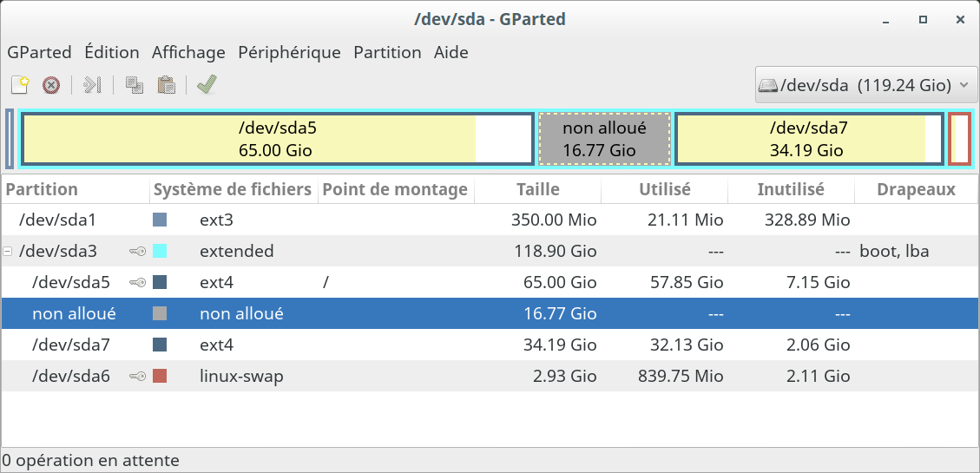
Task: Click the red linux-swap color swatch
Action: coord(160,376)
